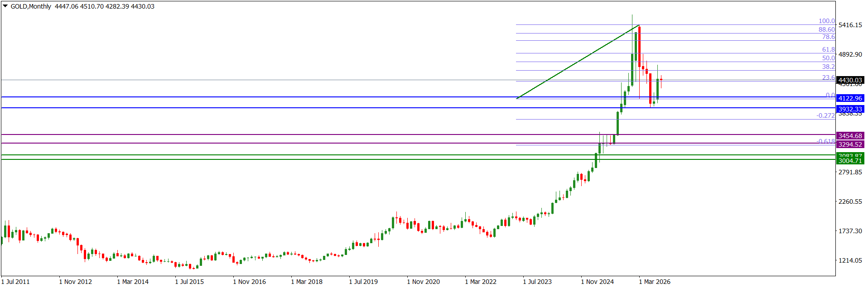This screenshot has height=288, width=868.
Task: Select the tall red candle at the peak
Action: tap(639, 47)
